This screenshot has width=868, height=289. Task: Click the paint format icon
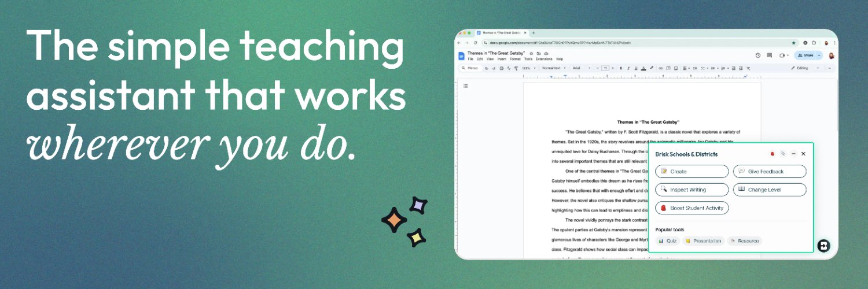tap(516, 68)
